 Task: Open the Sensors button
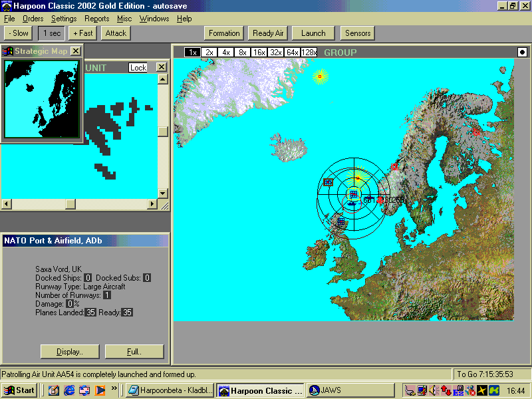(x=358, y=33)
